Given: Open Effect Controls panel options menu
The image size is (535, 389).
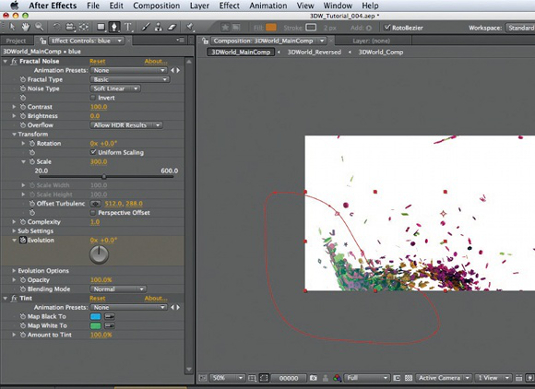Looking at the screenshot, I should click(x=180, y=40).
